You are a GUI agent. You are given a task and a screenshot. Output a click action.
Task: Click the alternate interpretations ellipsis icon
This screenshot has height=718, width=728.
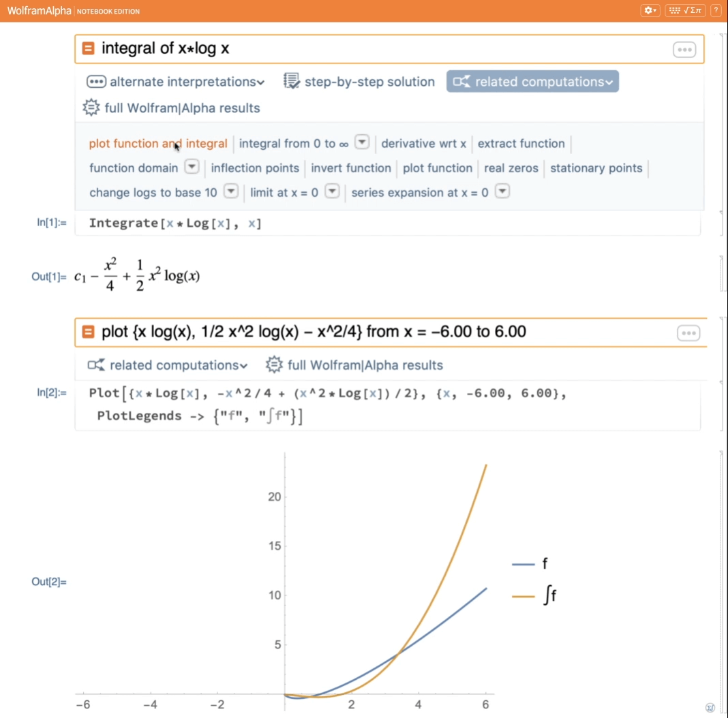pos(97,81)
